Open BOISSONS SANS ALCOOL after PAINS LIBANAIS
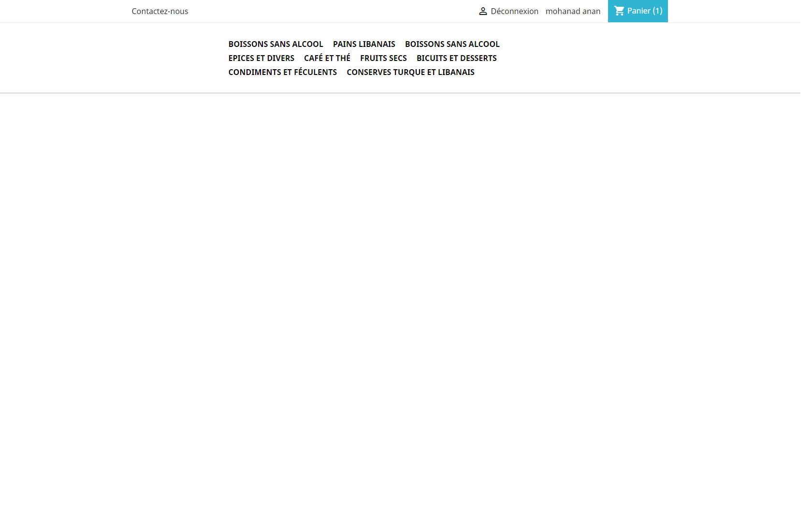 click(x=452, y=44)
